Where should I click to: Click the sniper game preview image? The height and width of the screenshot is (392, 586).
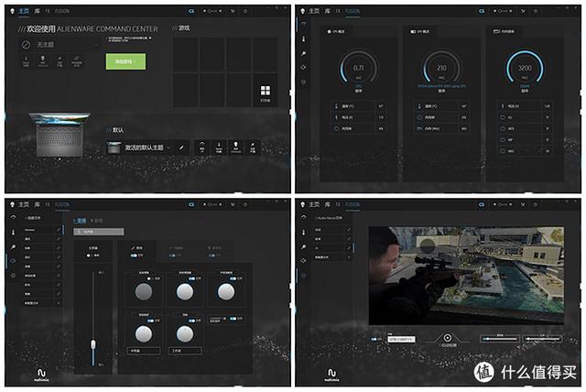pyautogui.click(x=466, y=276)
